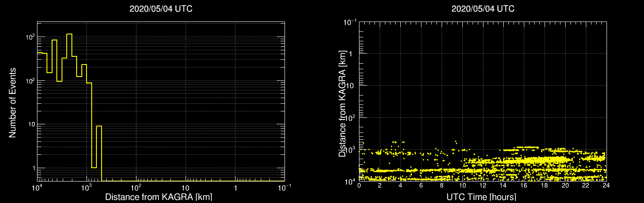Click the 10^3 label on histogram x-axis
Viewport: 644px width, 203px height.
pos(87,188)
